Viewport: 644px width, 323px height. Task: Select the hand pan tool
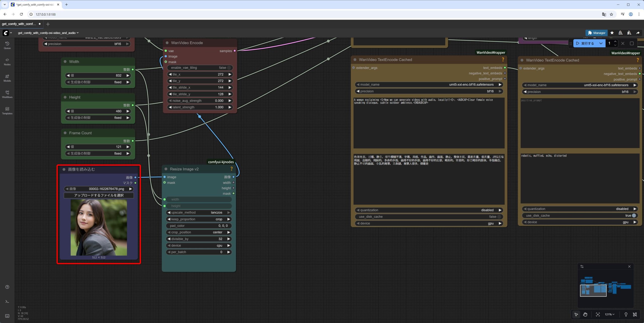click(x=585, y=314)
